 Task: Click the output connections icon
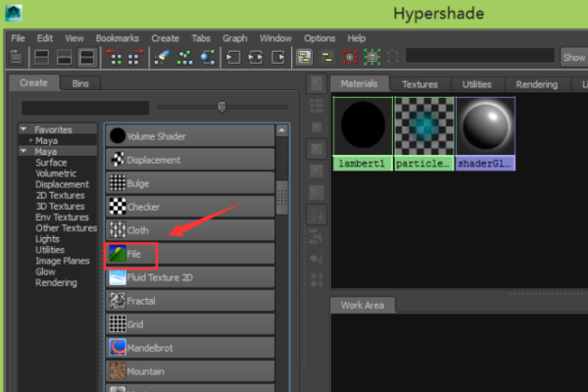(x=278, y=58)
